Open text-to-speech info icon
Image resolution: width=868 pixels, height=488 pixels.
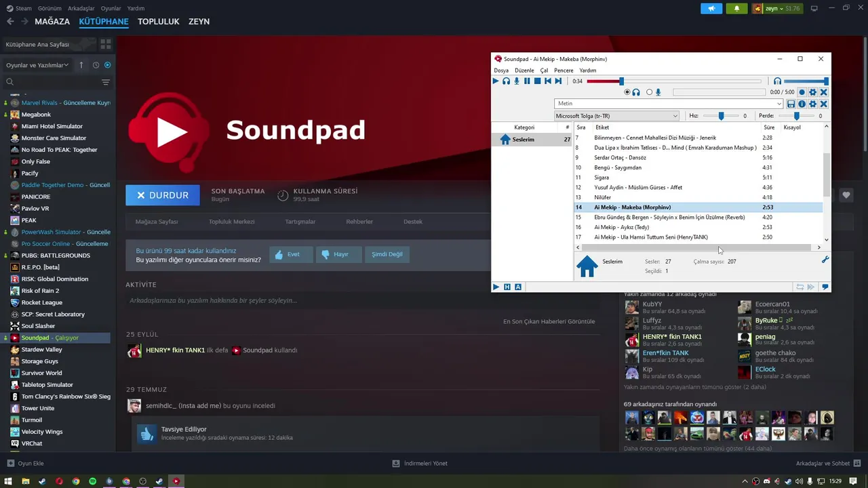(802, 104)
